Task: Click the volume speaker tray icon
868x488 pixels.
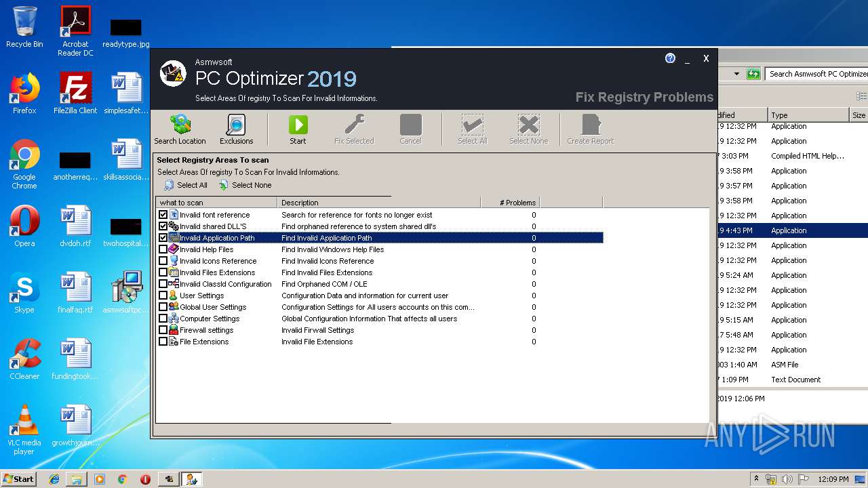Action: tap(787, 479)
